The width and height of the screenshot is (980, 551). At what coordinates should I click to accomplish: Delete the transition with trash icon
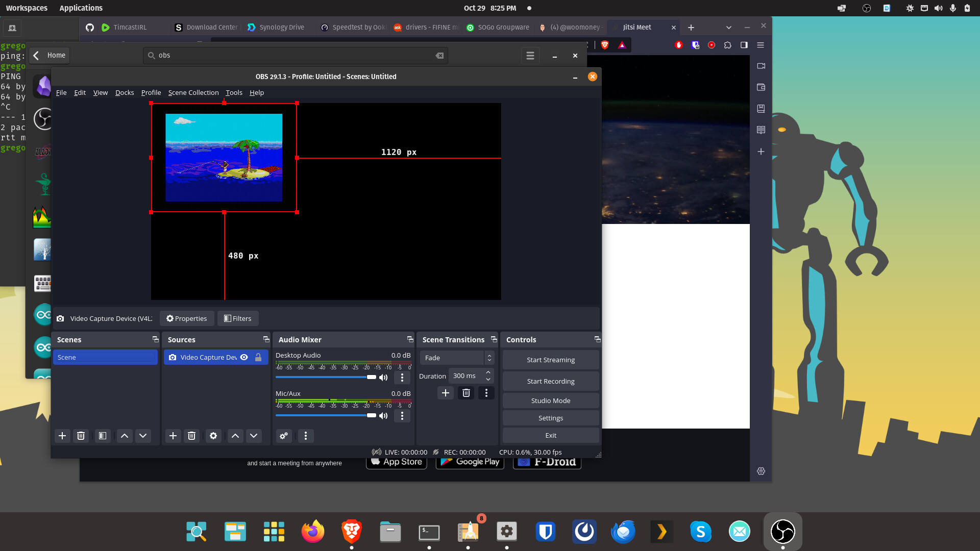[466, 393]
